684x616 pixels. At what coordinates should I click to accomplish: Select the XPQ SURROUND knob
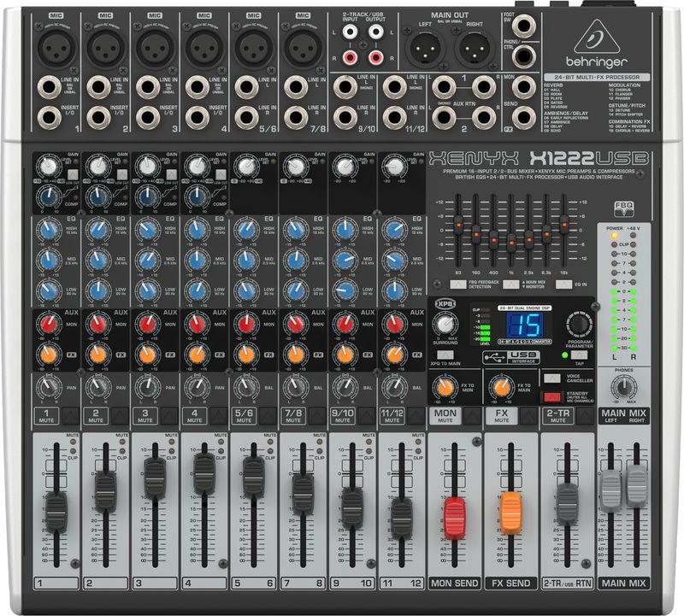coord(445,325)
